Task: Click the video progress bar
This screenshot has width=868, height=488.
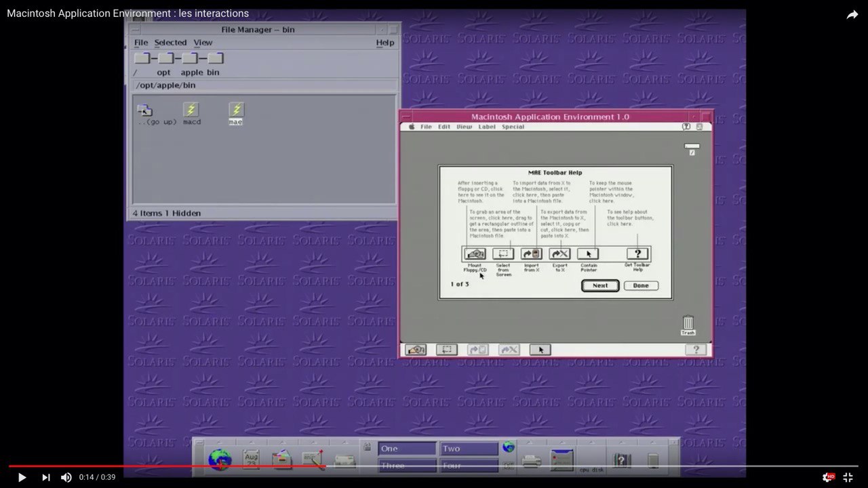Action: click(434, 466)
